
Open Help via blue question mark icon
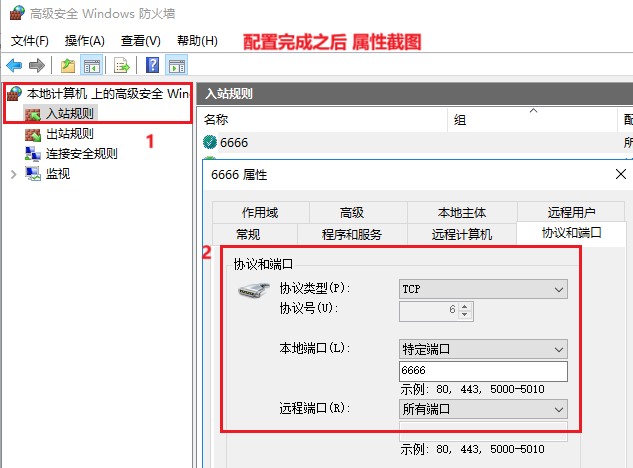coord(152,65)
